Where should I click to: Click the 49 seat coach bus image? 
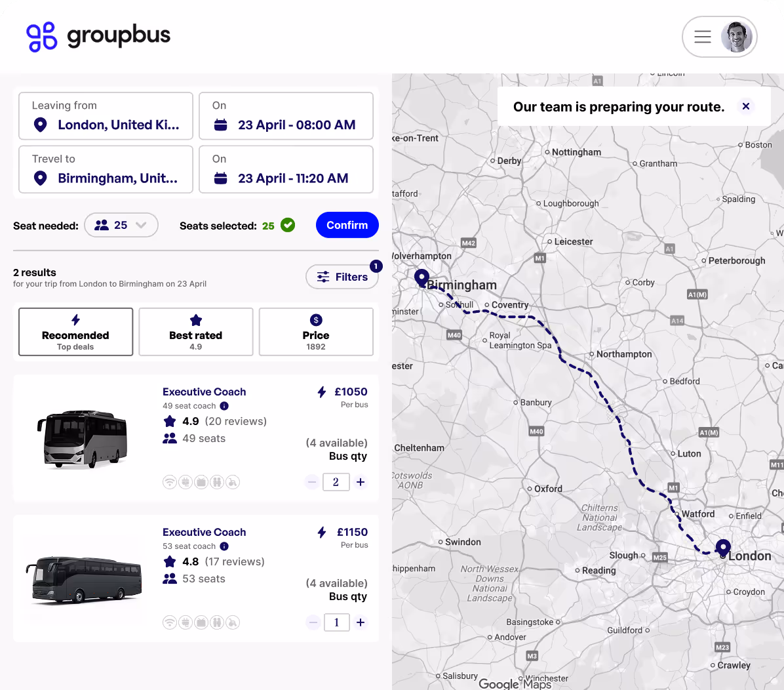[x=83, y=439]
